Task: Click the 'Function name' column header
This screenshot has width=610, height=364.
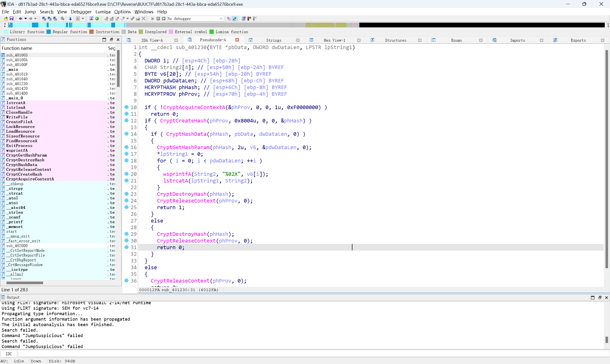Action: (53, 48)
